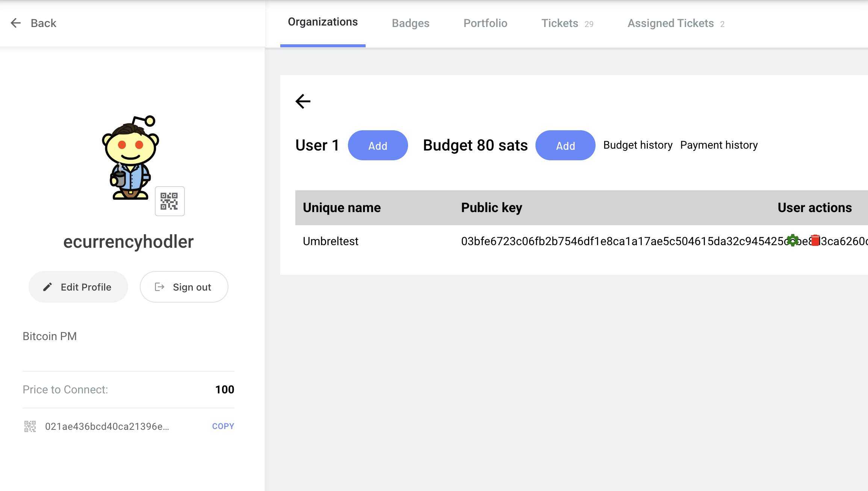Screen dimensions: 868x491
Task: Click the sign-out arrow icon
Action: pyautogui.click(x=160, y=286)
